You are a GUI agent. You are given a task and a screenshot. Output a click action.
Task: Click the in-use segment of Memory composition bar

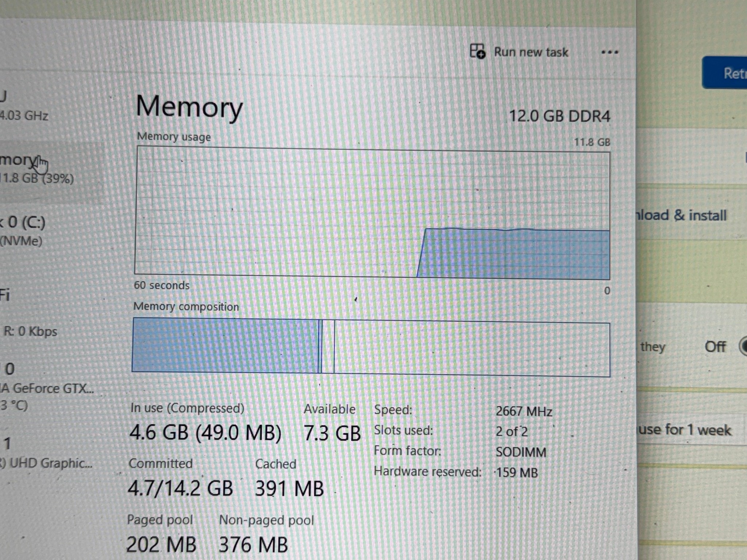pos(225,345)
